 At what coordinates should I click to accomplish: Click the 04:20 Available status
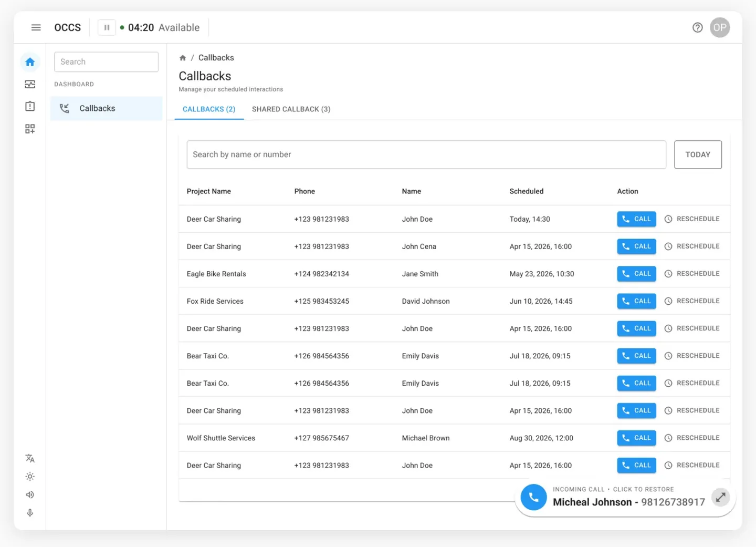pos(160,27)
